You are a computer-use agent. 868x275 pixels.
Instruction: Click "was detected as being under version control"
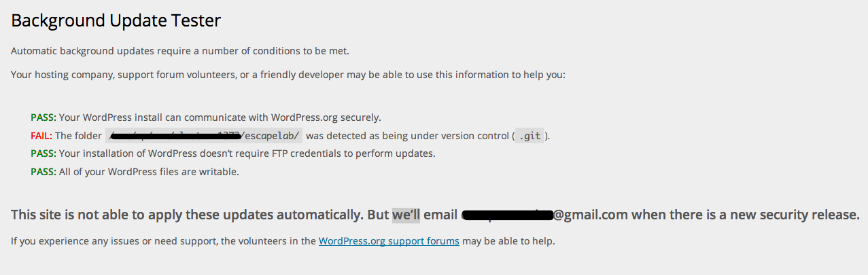click(x=413, y=136)
